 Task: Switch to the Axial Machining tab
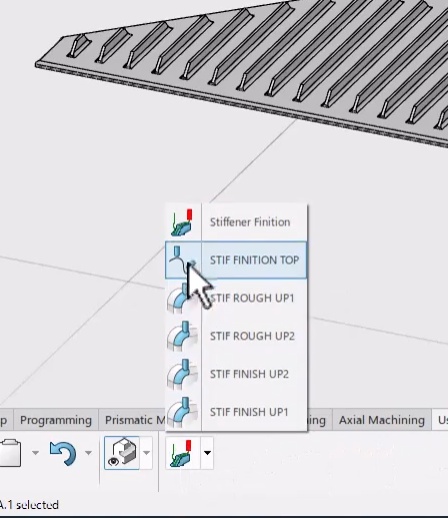click(381, 420)
